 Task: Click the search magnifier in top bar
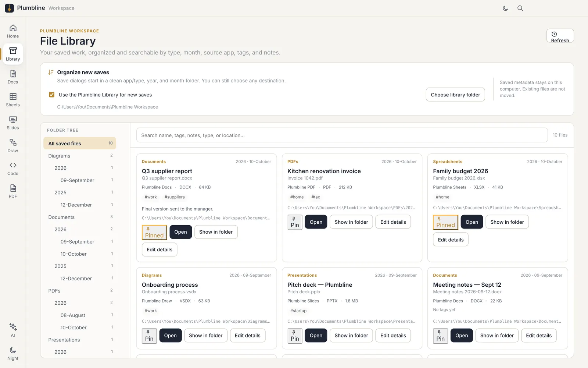[520, 8]
